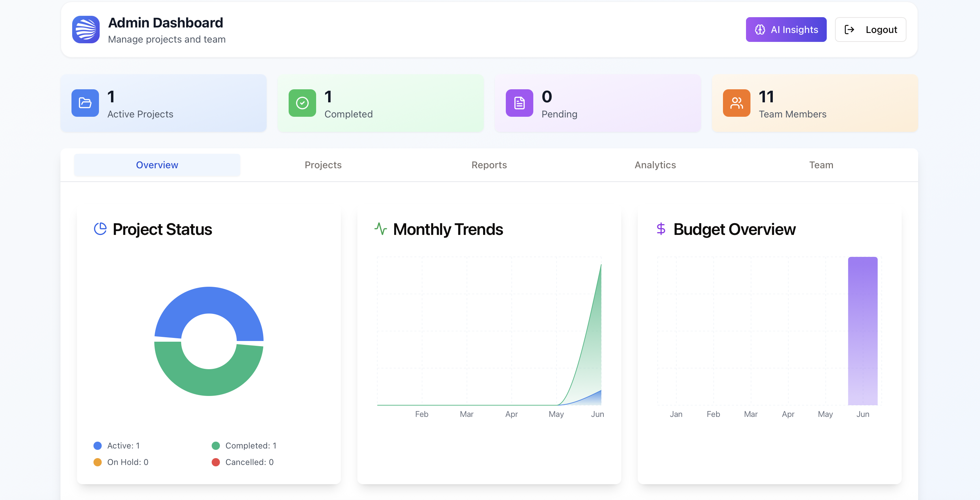Open the Reports tab
Viewport: 980px width, 500px height.
click(489, 165)
